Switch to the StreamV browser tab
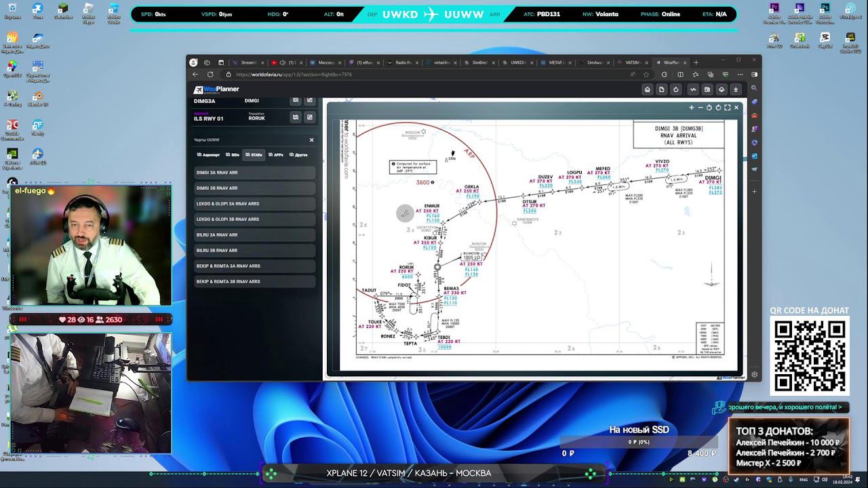The width and height of the screenshot is (868, 488). pos(249,62)
